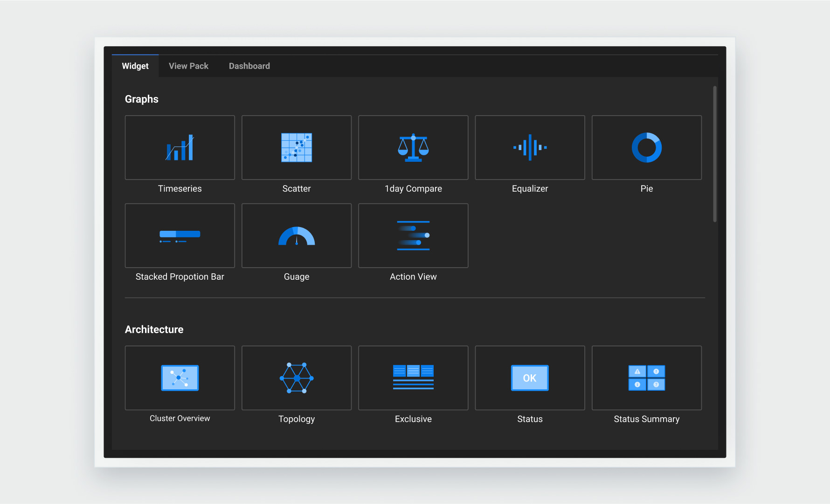This screenshot has width=830, height=504.
Task: Select the Timeseries graph widget icon
Action: pyautogui.click(x=180, y=148)
